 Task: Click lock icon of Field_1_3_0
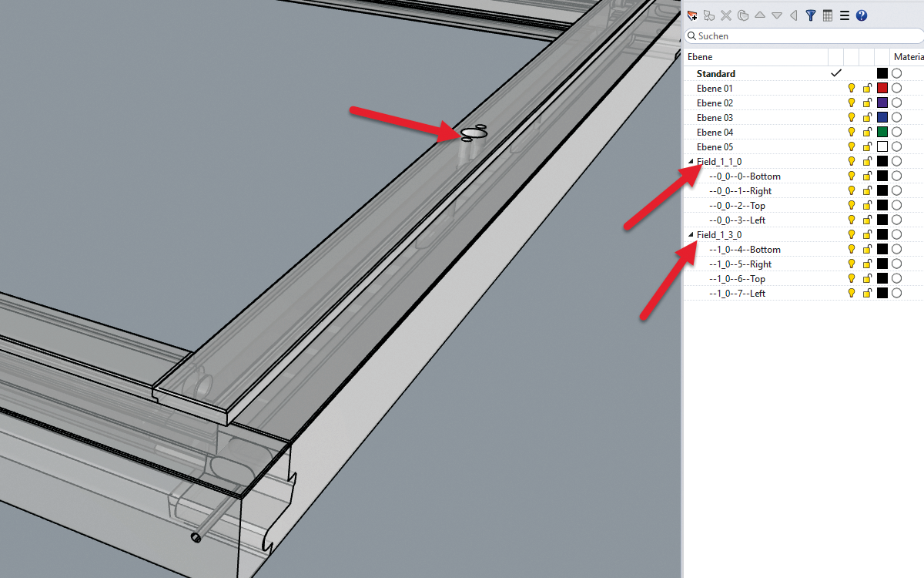tap(867, 235)
